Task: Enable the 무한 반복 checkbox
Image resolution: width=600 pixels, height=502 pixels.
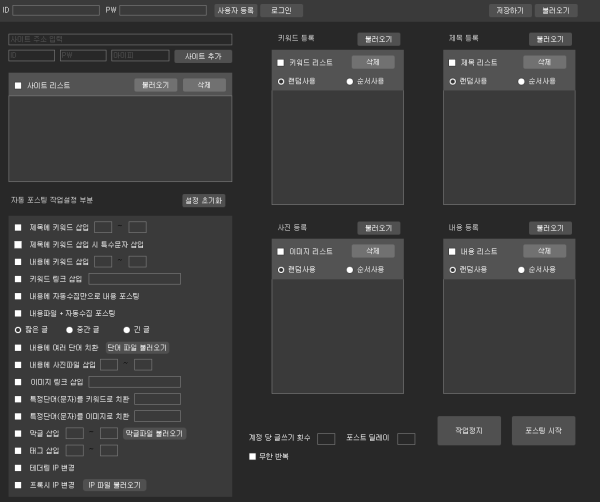Action: pyautogui.click(x=253, y=456)
